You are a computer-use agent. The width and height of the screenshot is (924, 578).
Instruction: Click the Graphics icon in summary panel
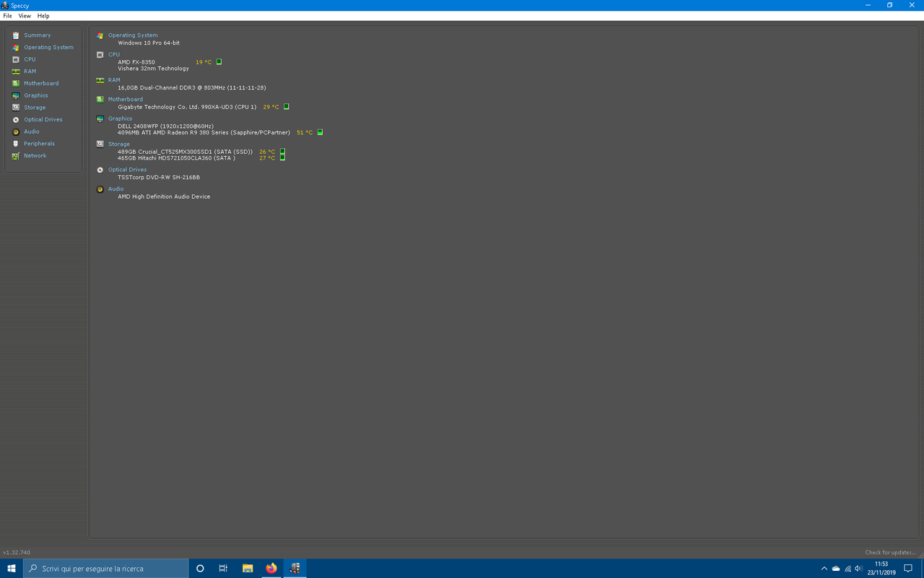(x=100, y=118)
